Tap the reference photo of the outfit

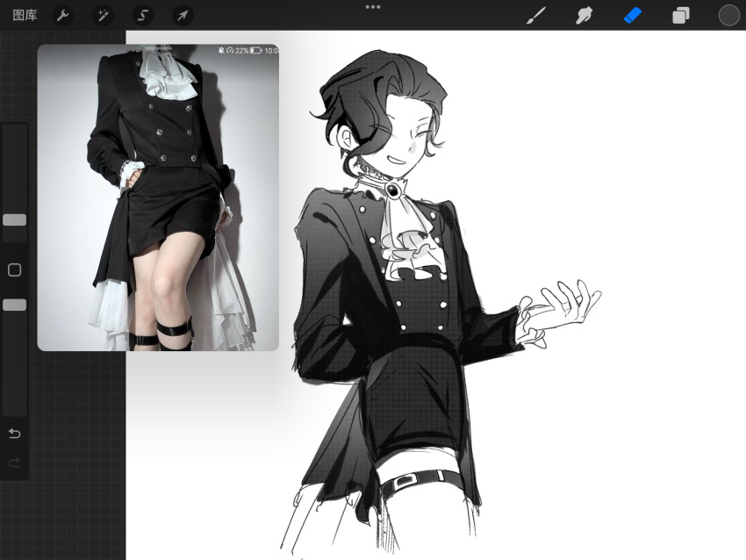click(x=158, y=197)
